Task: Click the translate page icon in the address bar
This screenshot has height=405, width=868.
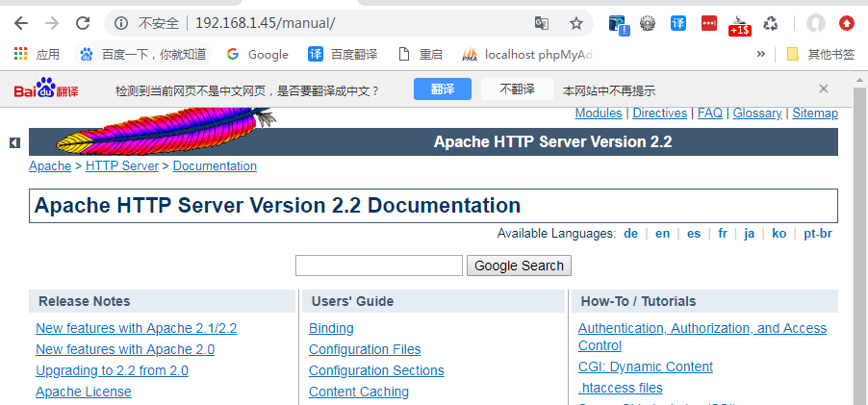Action: coord(542,23)
